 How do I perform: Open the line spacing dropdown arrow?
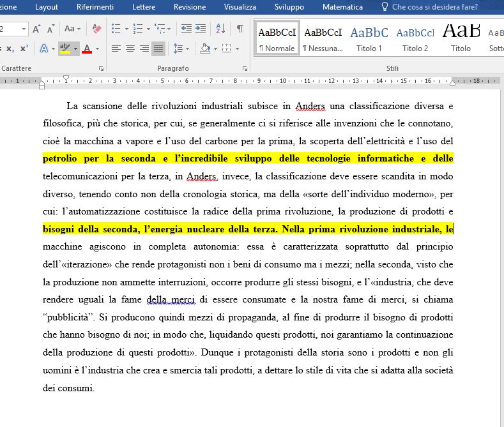pyautogui.click(x=187, y=49)
